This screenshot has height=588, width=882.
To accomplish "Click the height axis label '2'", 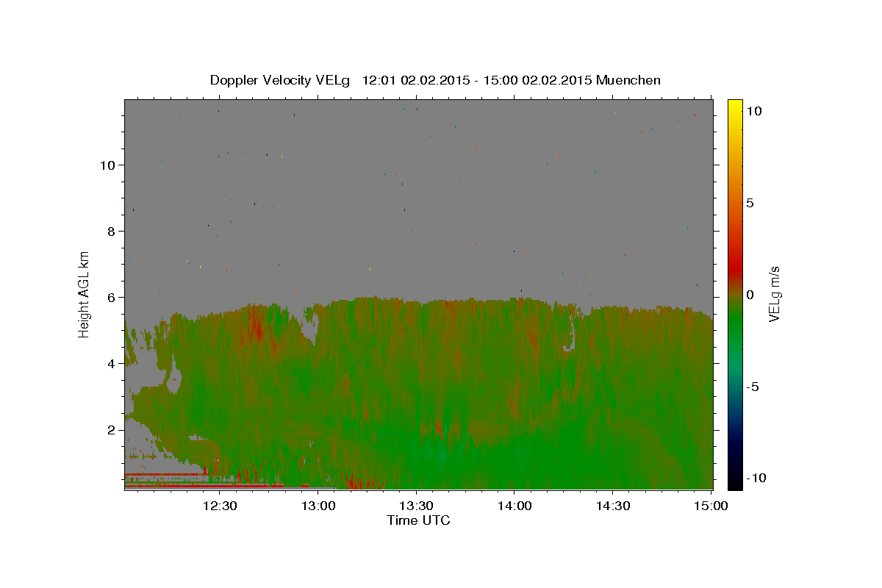I will coord(112,430).
